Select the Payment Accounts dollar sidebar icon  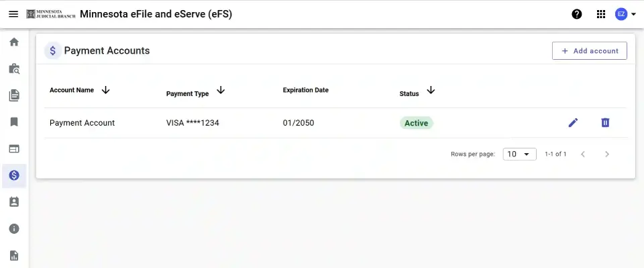(14, 175)
